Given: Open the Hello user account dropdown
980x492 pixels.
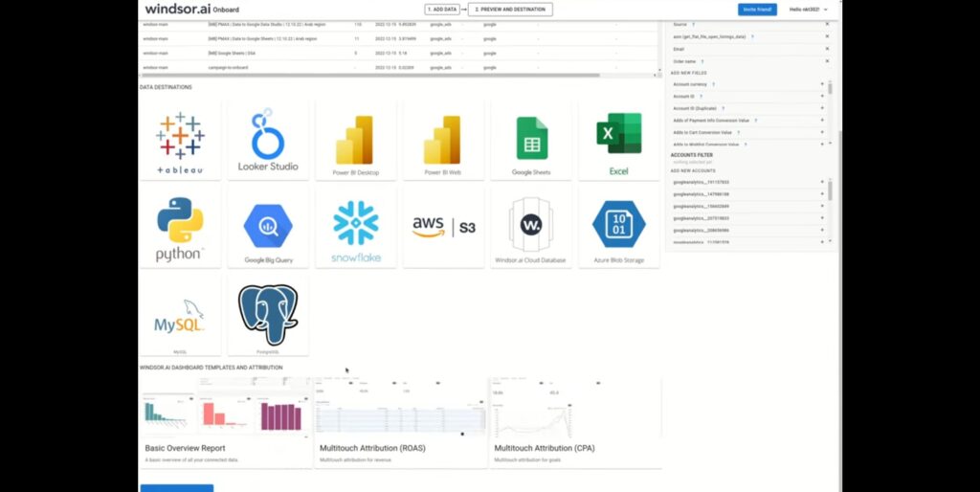Looking at the screenshot, I should tap(808, 10).
